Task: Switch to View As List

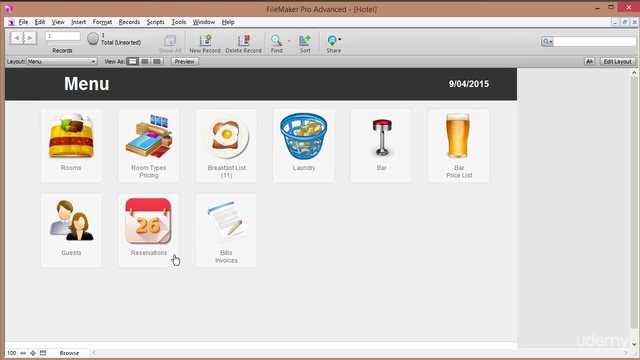Action: [144, 62]
